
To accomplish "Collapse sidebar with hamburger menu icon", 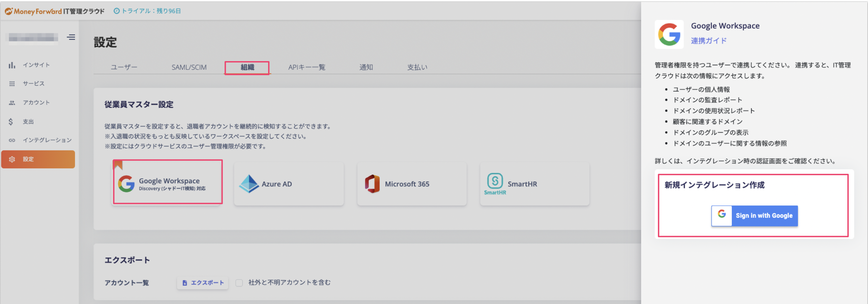I will (71, 37).
